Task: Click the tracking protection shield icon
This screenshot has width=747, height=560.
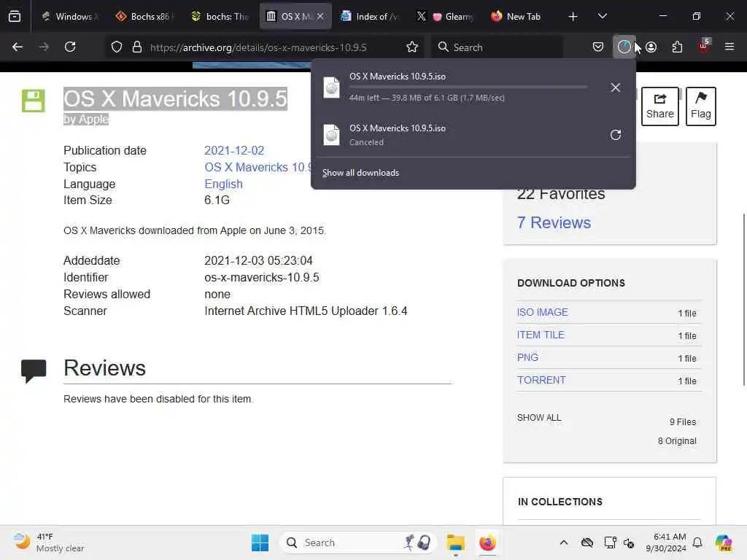Action: tap(117, 47)
